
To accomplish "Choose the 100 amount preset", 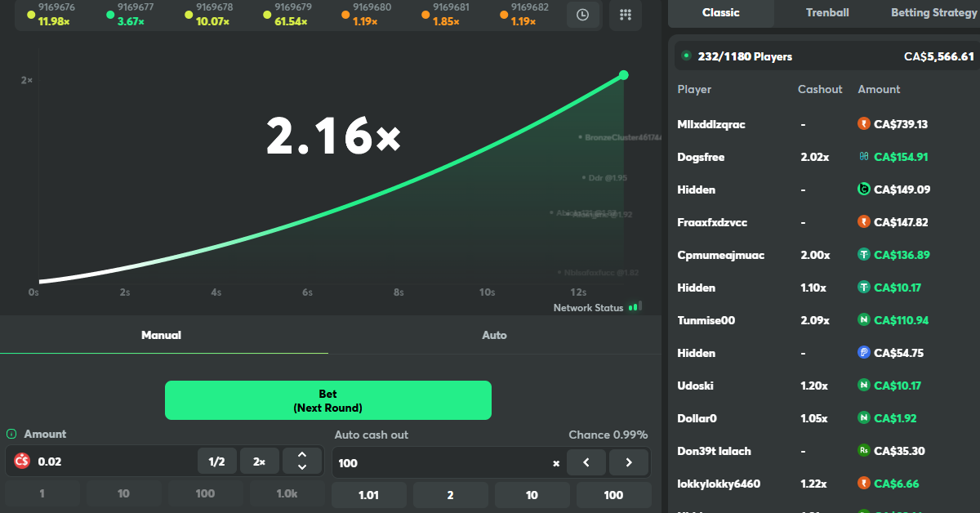I will (206, 493).
